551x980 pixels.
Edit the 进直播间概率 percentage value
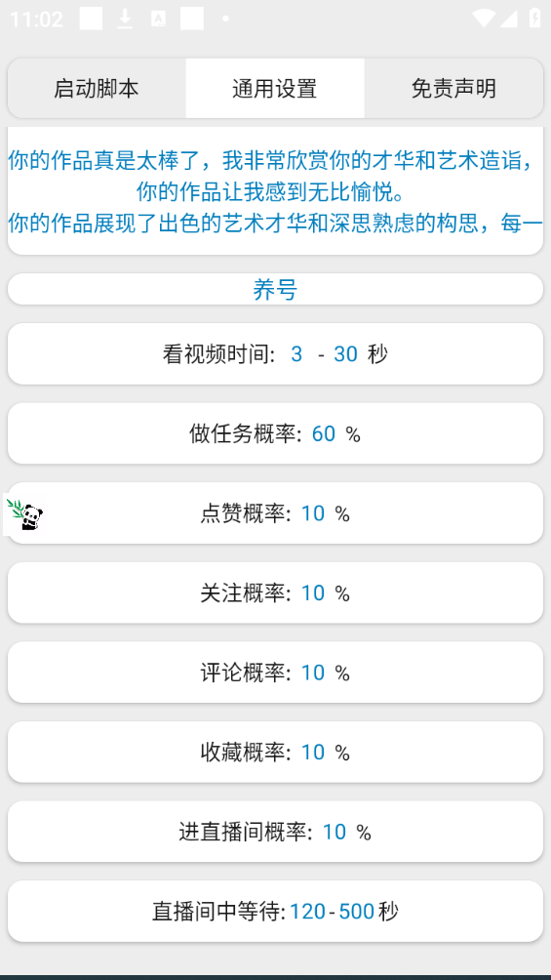(x=335, y=832)
